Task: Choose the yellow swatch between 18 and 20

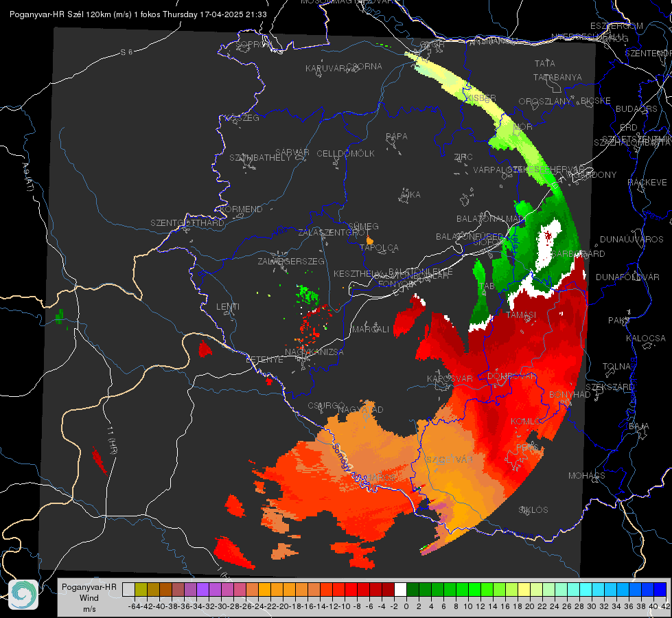Action: pyautogui.click(x=524, y=589)
